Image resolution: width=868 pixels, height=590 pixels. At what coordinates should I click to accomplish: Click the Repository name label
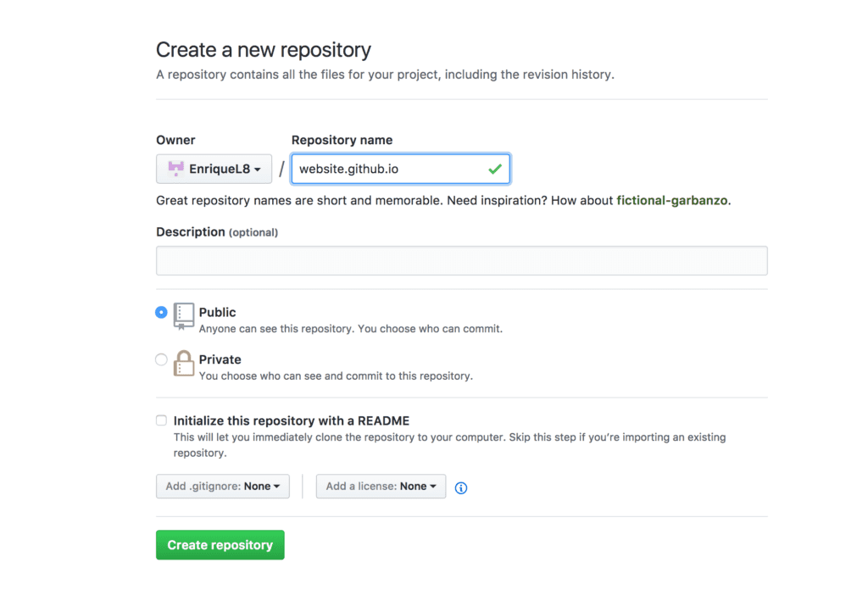click(342, 140)
